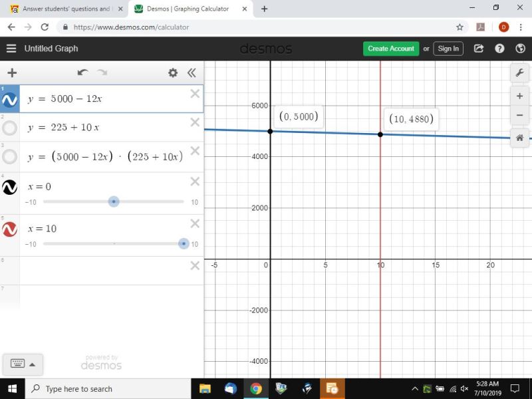This screenshot has width=532, height=399.
Task: Open the Windows Start menu
Action: point(12,389)
